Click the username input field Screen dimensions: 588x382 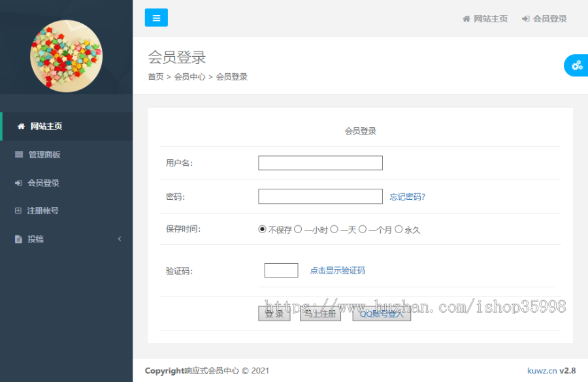320,163
